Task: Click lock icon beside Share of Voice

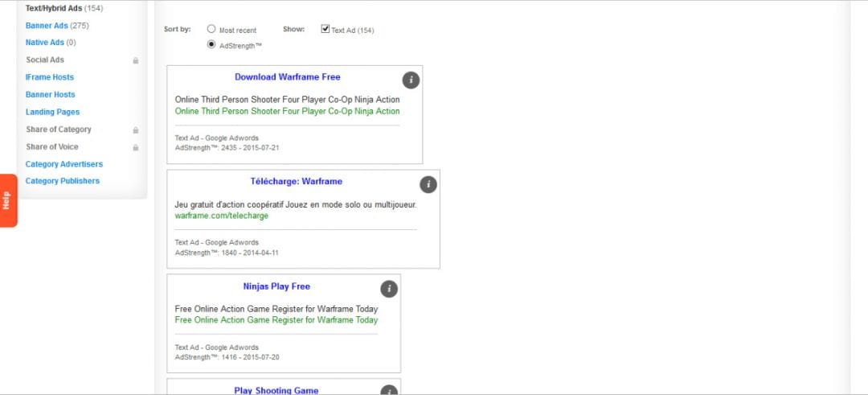Action: (x=136, y=148)
